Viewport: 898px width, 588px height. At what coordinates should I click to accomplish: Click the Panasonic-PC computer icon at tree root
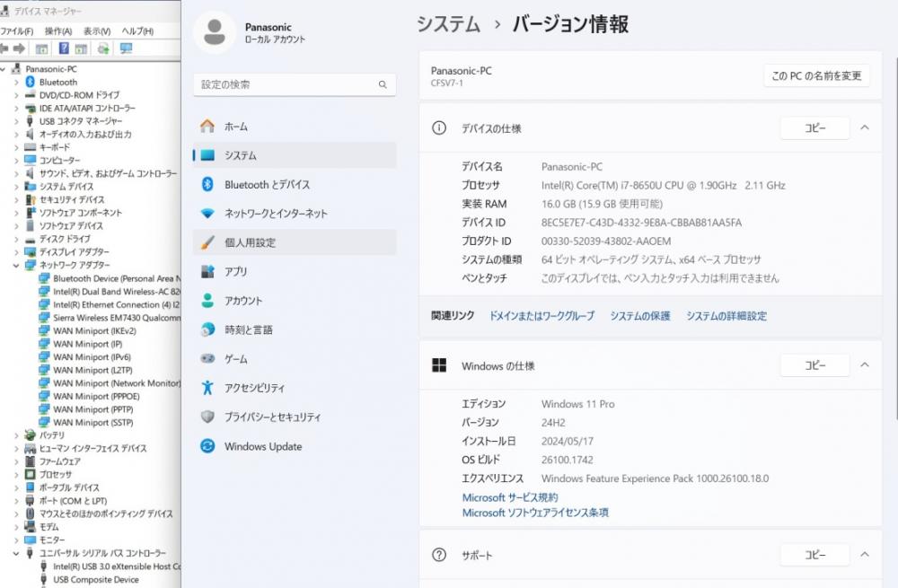pos(16,69)
